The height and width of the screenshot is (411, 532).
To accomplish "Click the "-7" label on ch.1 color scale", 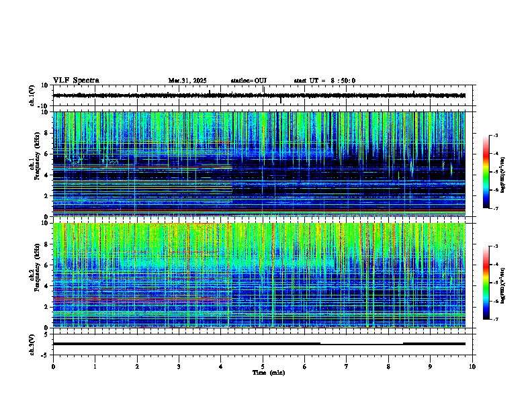I will pyautogui.click(x=495, y=208).
